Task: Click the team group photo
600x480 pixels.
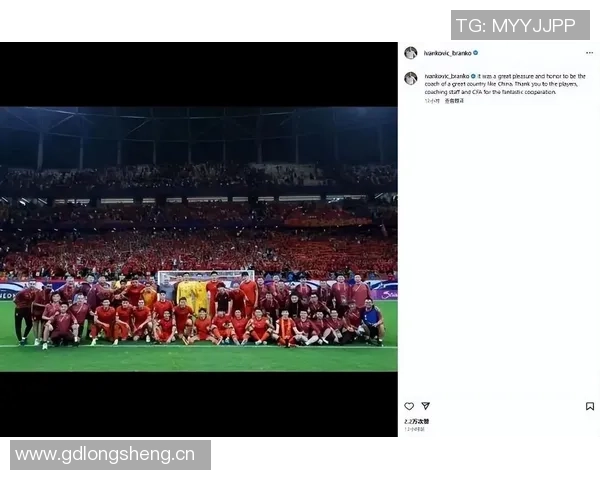Action: [x=199, y=239]
